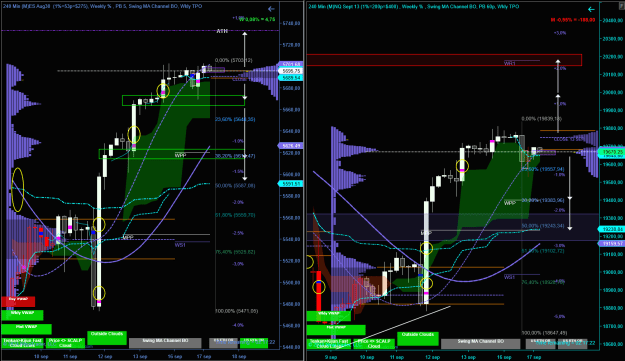Screen dimensions: 625x361
Task: Click Swing MA Channel BO box on NQ chart
Action: [481, 343]
